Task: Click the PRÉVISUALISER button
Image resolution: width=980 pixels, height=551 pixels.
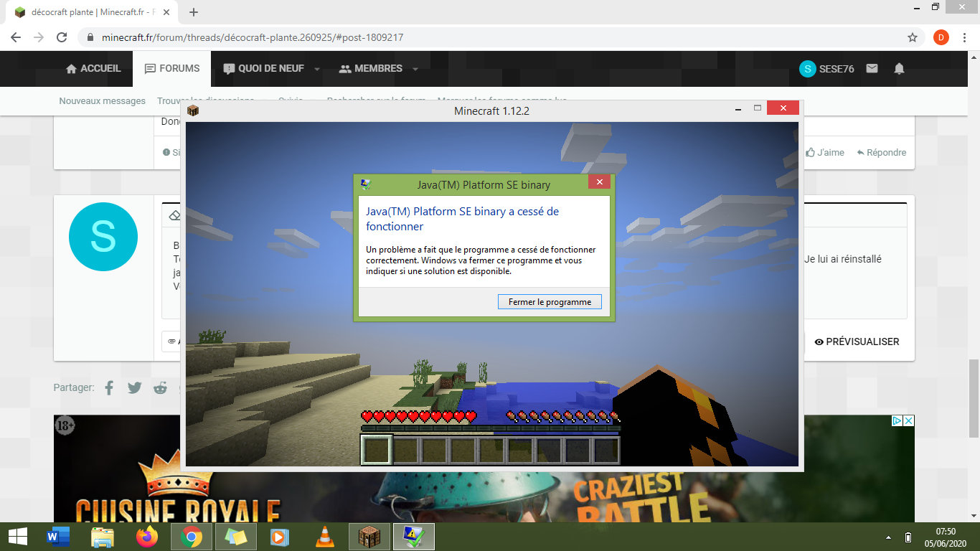Action: click(x=857, y=342)
